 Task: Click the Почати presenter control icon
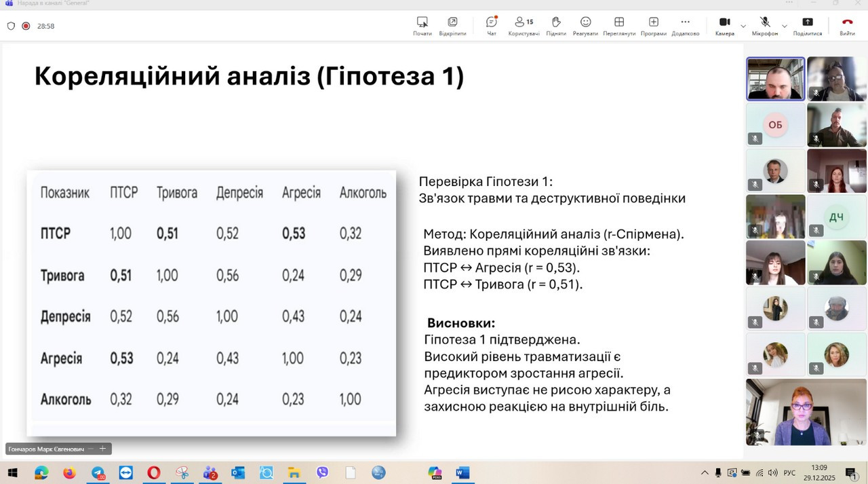(x=422, y=26)
